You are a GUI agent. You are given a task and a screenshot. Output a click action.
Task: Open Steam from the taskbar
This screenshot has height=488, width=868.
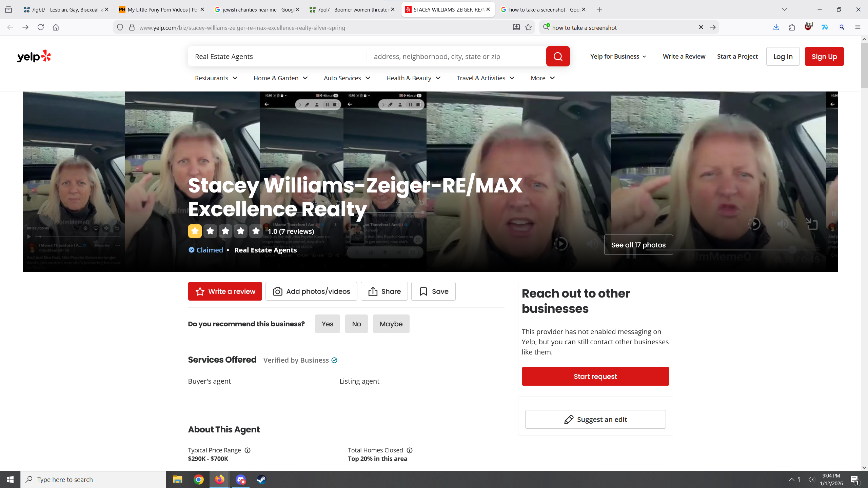pyautogui.click(x=261, y=479)
